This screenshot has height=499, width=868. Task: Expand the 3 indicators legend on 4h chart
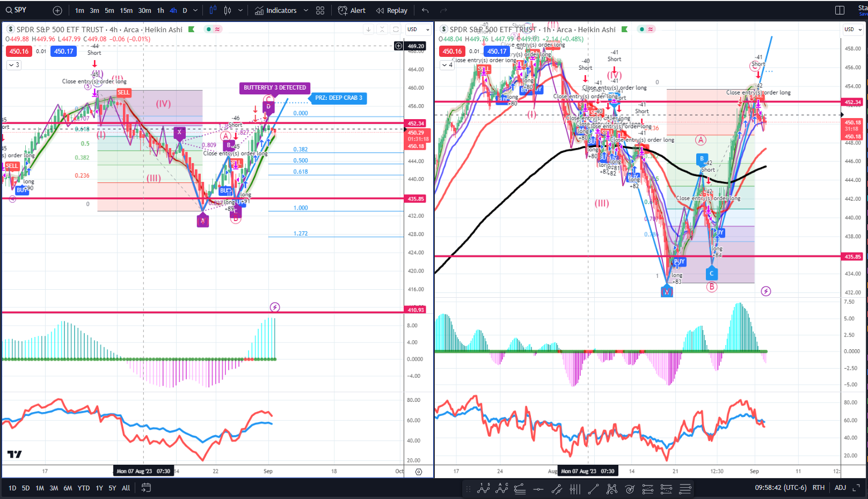[x=14, y=65]
